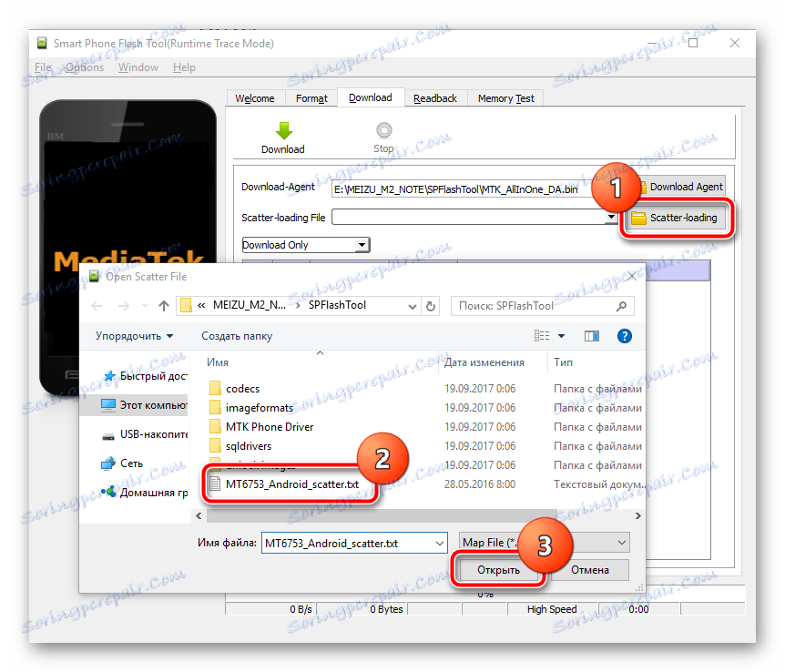Image resolution: width=785 pixels, height=672 pixels.
Task: Open the File menu
Action: point(43,67)
